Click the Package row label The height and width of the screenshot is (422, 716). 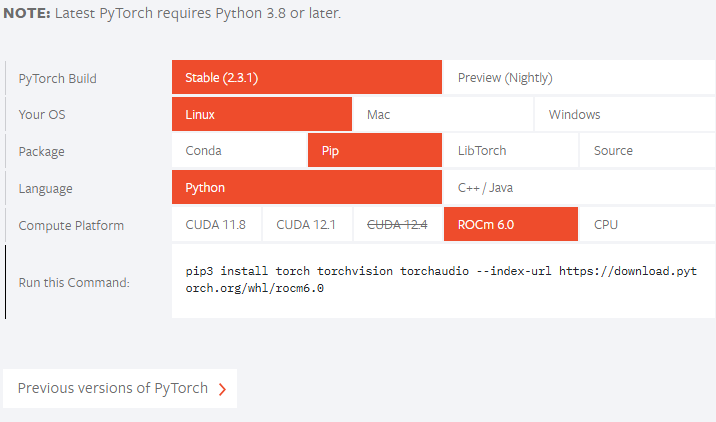coord(42,151)
